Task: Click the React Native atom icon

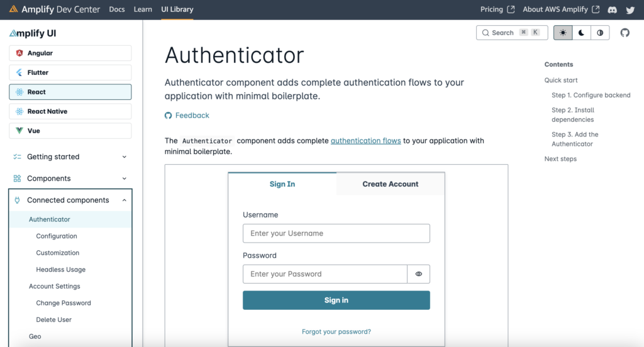Action: (x=19, y=111)
